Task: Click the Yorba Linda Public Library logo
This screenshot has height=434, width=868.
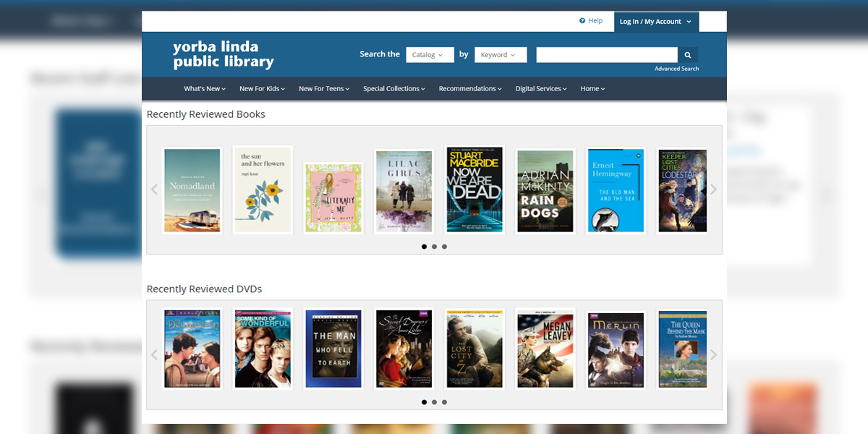Action: [224, 55]
